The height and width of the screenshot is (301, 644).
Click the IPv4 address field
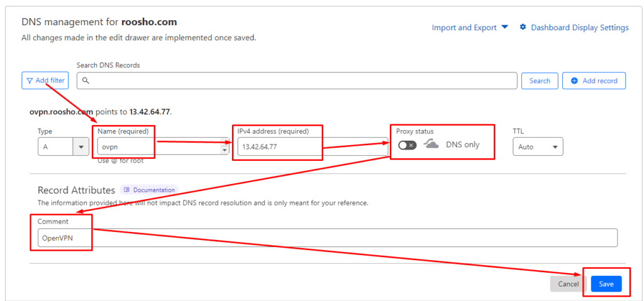313,146
